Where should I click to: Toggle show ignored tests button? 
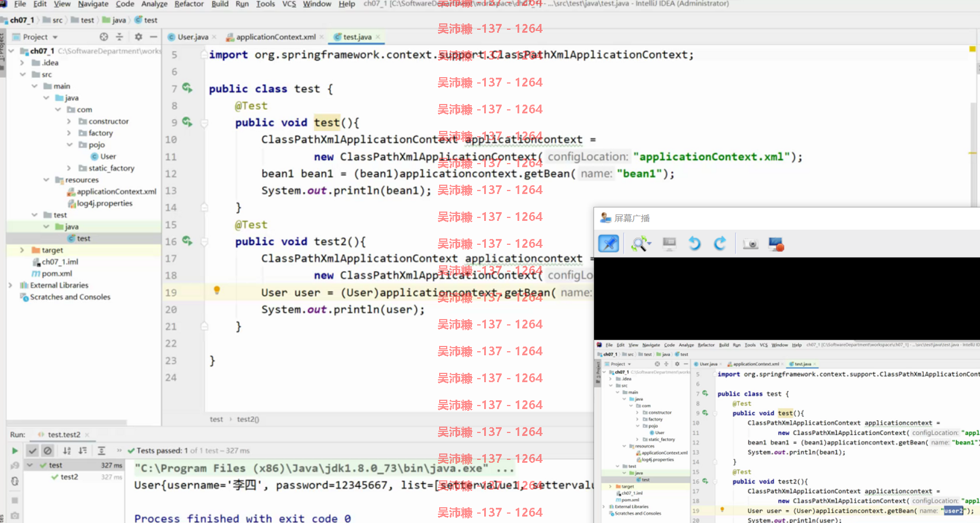[x=48, y=451]
